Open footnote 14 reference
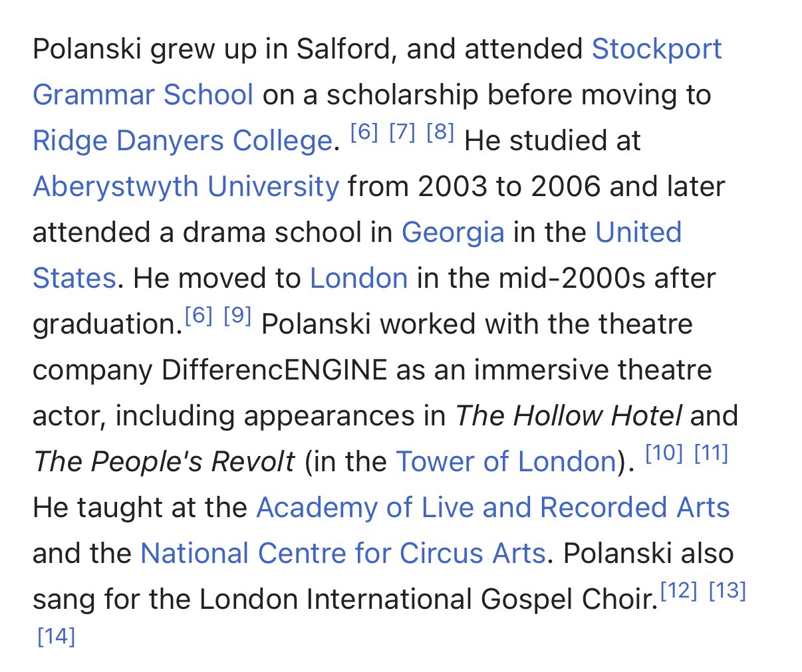 coord(57,637)
